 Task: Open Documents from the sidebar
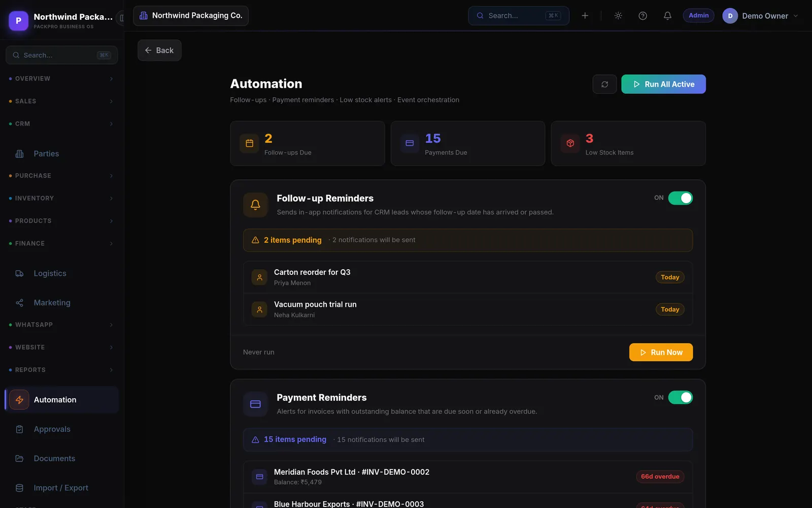pos(61,459)
